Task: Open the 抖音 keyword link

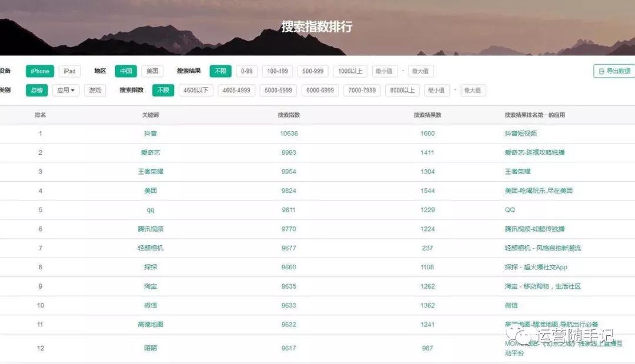Action: click(x=151, y=133)
